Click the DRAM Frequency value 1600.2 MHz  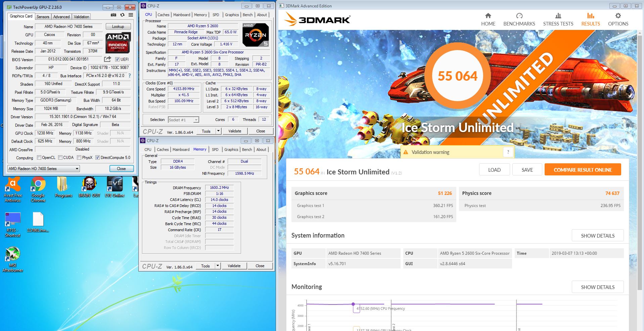click(x=219, y=188)
